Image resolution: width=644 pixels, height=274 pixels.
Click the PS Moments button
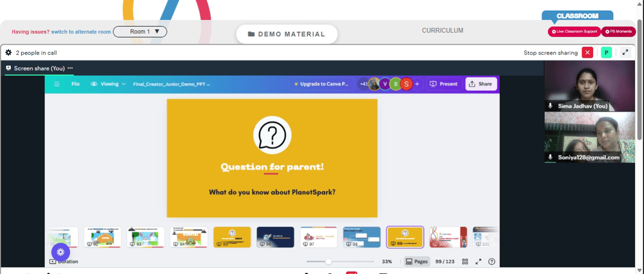pos(618,31)
